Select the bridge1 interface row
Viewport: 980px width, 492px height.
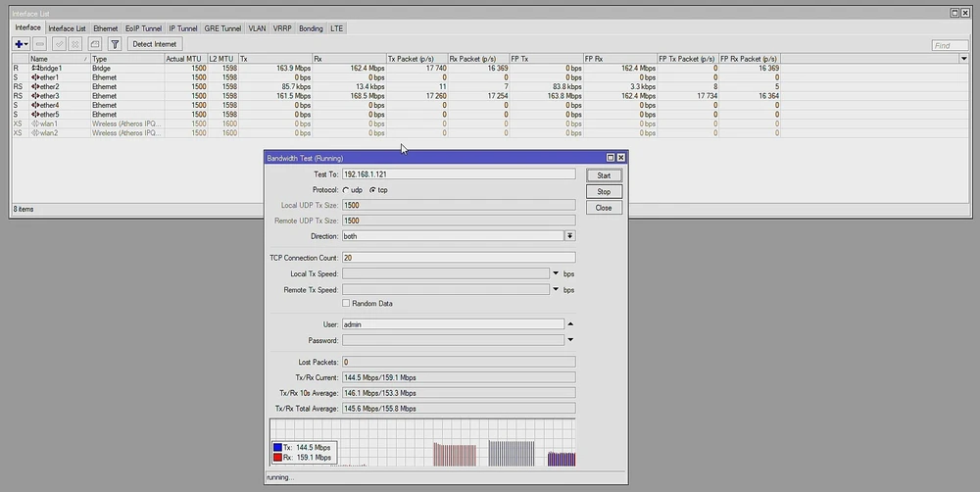point(49,69)
